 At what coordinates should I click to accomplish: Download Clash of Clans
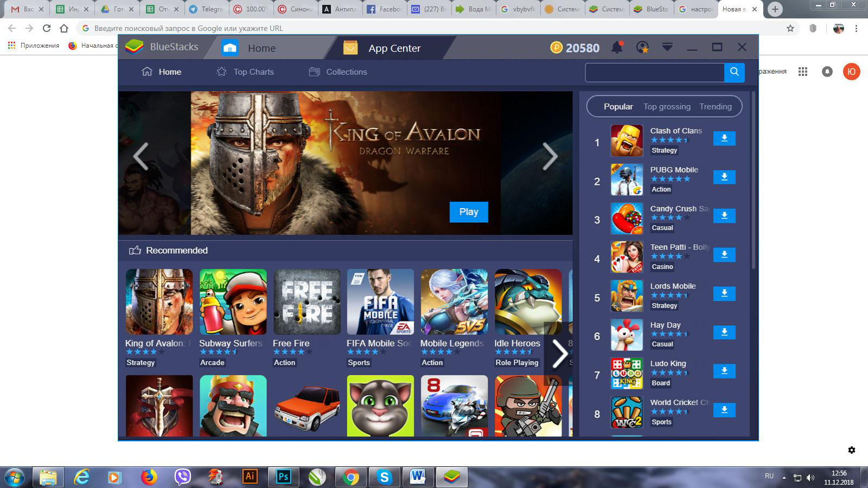(x=724, y=139)
